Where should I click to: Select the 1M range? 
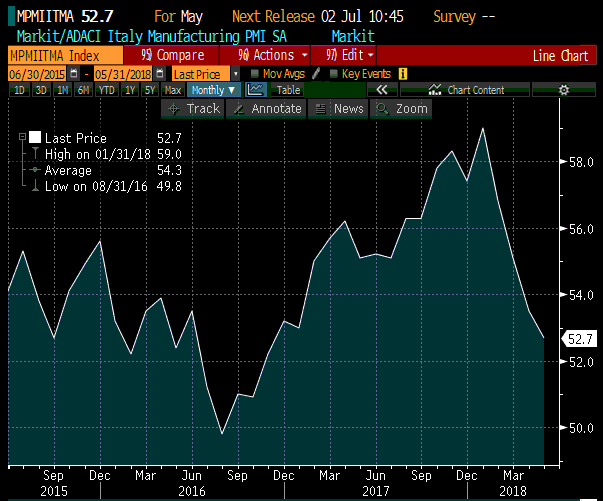pyautogui.click(x=62, y=90)
